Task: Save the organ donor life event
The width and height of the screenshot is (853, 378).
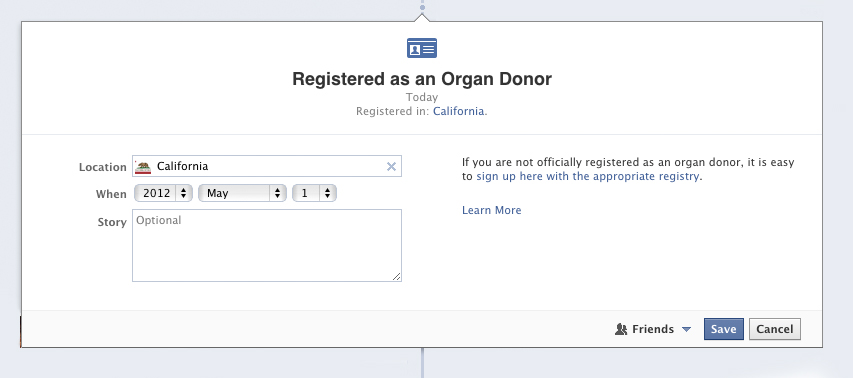Action: click(724, 329)
